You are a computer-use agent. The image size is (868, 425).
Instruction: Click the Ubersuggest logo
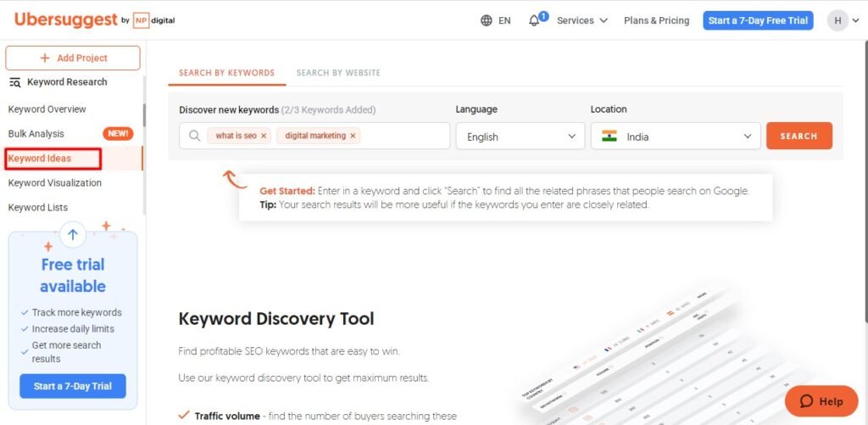pyautogui.click(x=66, y=20)
